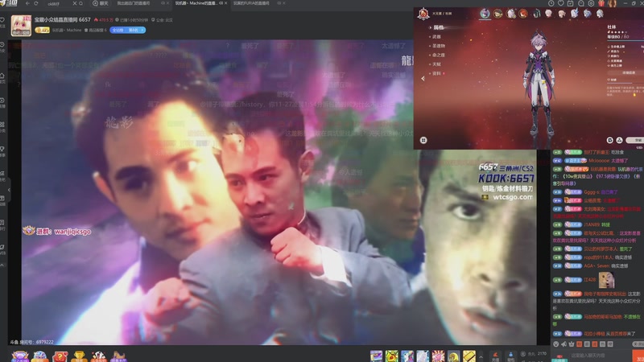Send the gold bar gift
The image size is (644, 362).
point(469,356)
